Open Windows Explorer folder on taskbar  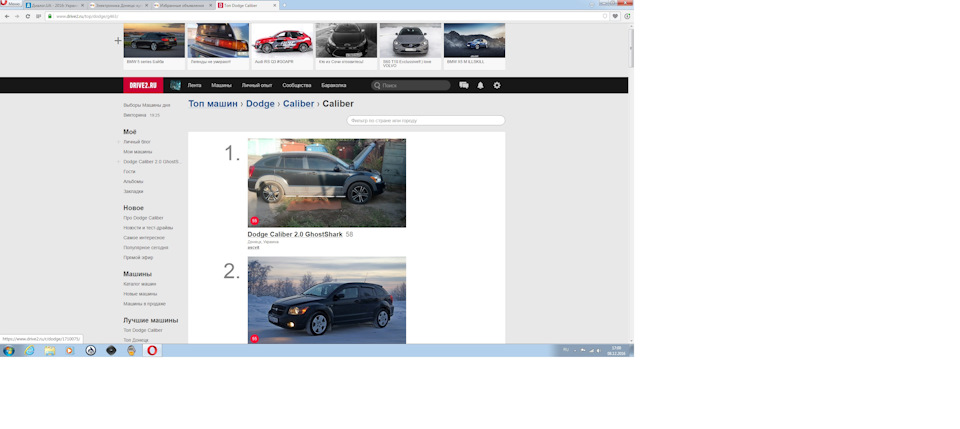point(50,351)
